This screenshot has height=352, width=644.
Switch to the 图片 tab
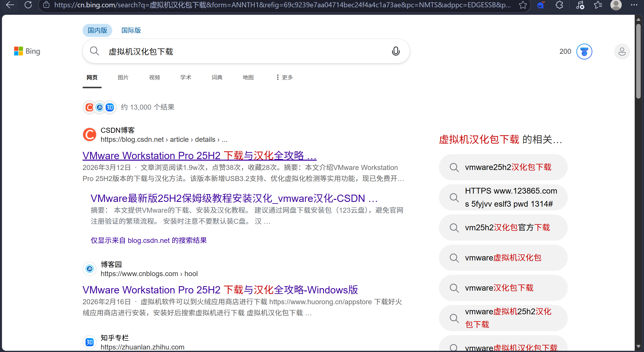[x=123, y=77]
